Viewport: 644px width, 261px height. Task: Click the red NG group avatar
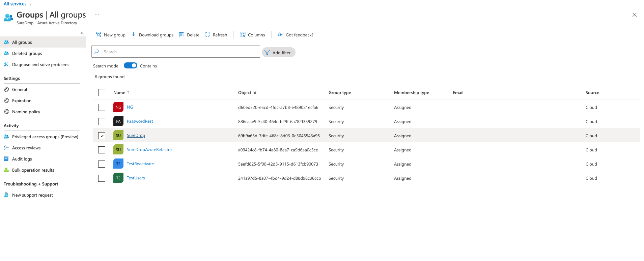(x=118, y=107)
